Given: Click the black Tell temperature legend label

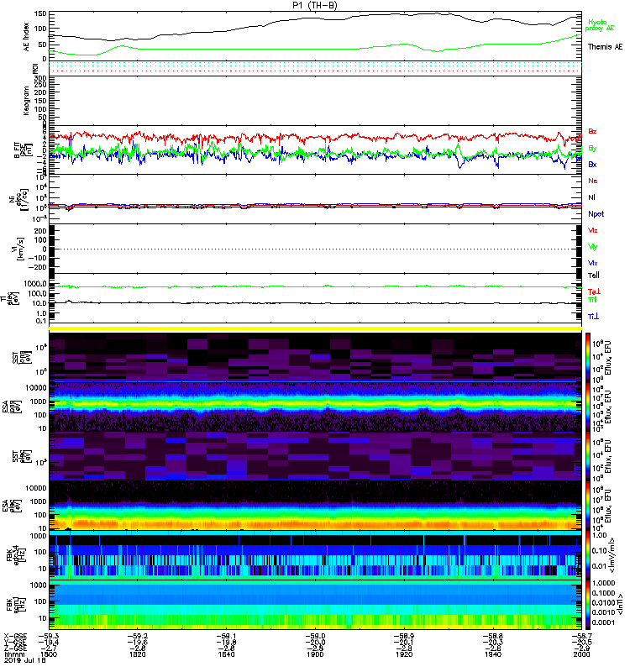Looking at the screenshot, I should coord(593,276).
